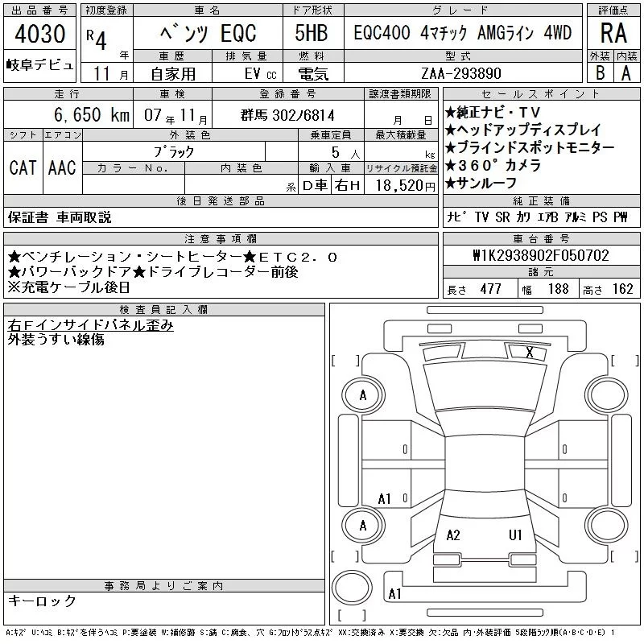Click sales point ★ブラインドスポットモニター
Viewport: 644px width, 644px height.
(x=530, y=147)
